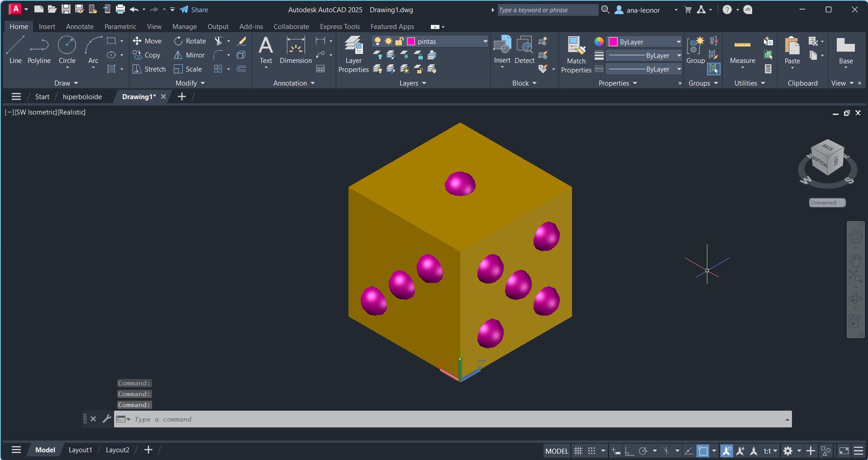The width and height of the screenshot is (868, 460).
Task: Click the Copy tool
Action: click(147, 55)
